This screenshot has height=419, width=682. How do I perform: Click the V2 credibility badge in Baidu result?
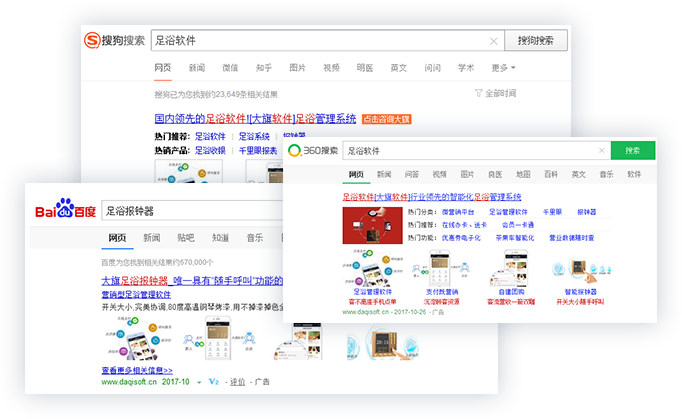pos(213,382)
